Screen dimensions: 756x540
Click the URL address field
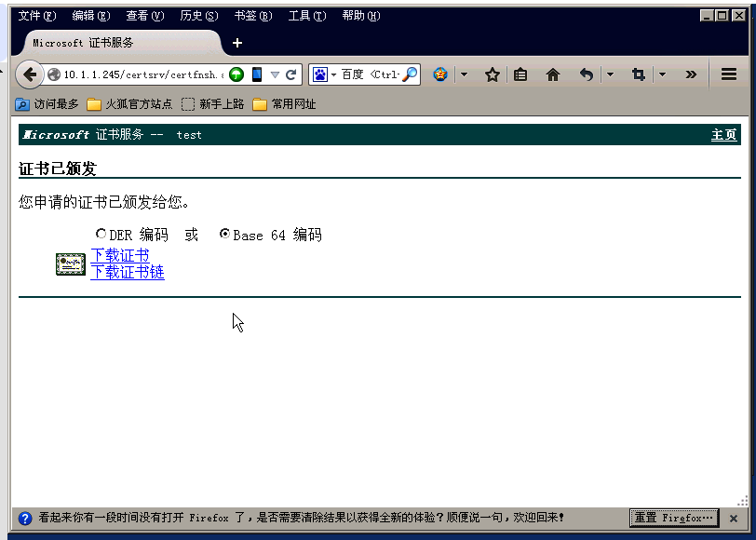pyautogui.click(x=143, y=74)
